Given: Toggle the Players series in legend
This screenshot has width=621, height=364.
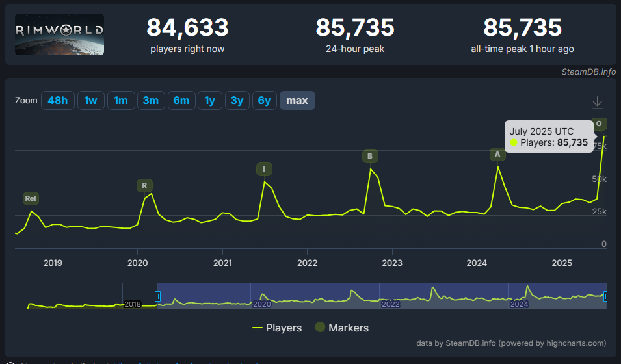Looking at the screenshot, I should (x=277, y=328).
